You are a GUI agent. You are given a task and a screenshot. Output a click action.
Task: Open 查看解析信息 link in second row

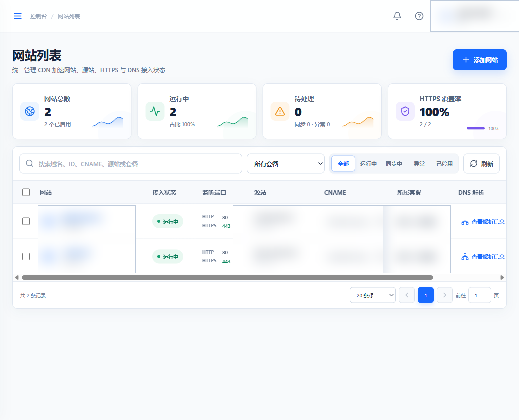(488, 257)
